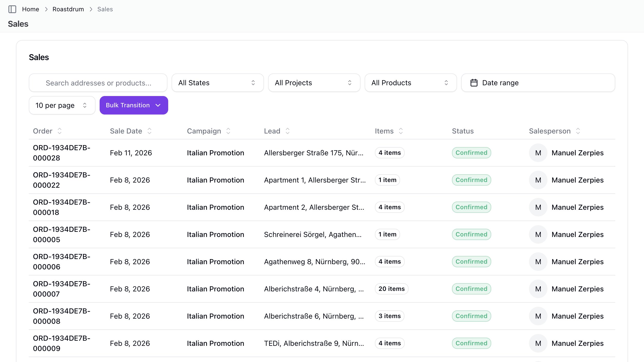Open the Bulk Transition menu
Viewport: 644px width, 362px height.
coord(134,105)
